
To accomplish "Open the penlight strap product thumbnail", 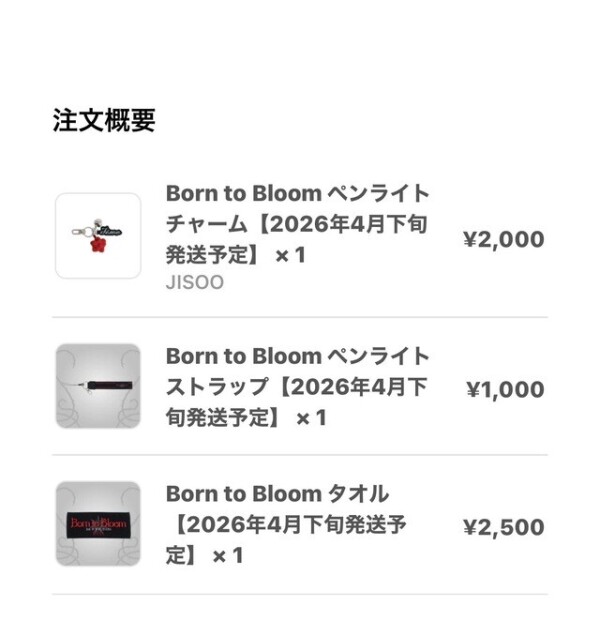I will (x=98, y=386).
